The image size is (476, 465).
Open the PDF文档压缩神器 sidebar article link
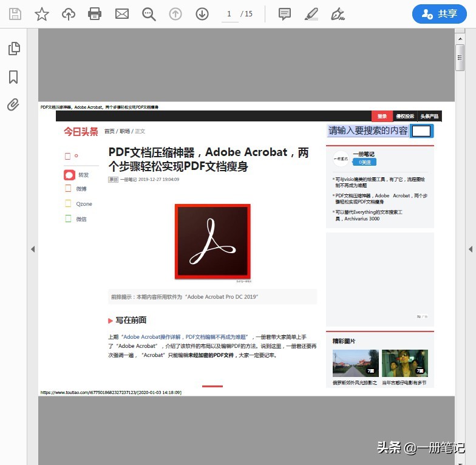(381, 199)
